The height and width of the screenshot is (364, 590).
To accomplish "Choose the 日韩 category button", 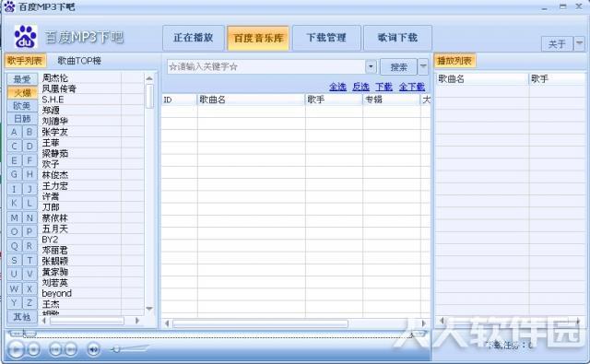I will pyautogui.click(x=22, y=119).
